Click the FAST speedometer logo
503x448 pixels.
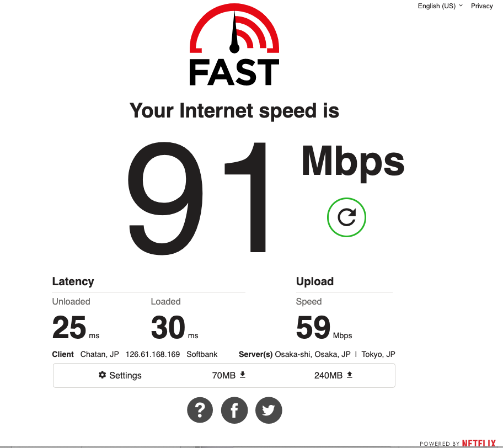(x=234, y=45)
